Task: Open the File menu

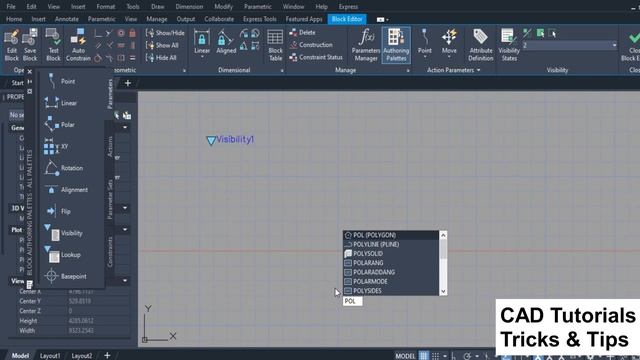Action: pos(11,7)
